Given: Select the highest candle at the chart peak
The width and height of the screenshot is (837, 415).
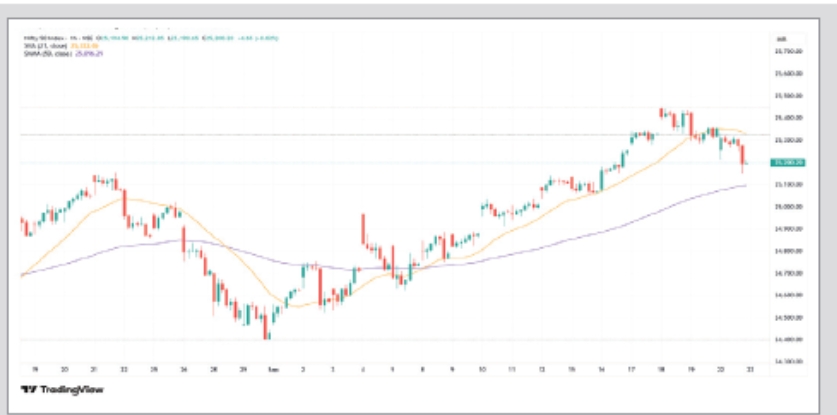Looking at the screenshot, I should point(662,113).
